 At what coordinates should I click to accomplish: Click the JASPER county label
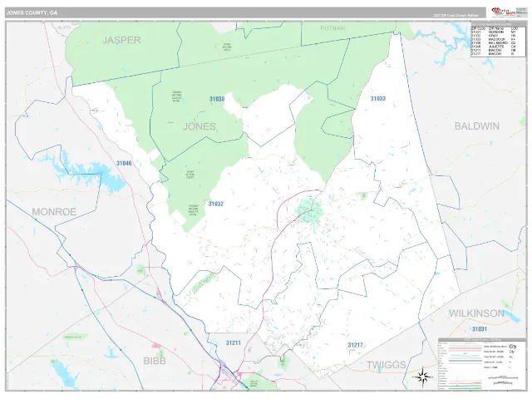(x=121, y=40)
